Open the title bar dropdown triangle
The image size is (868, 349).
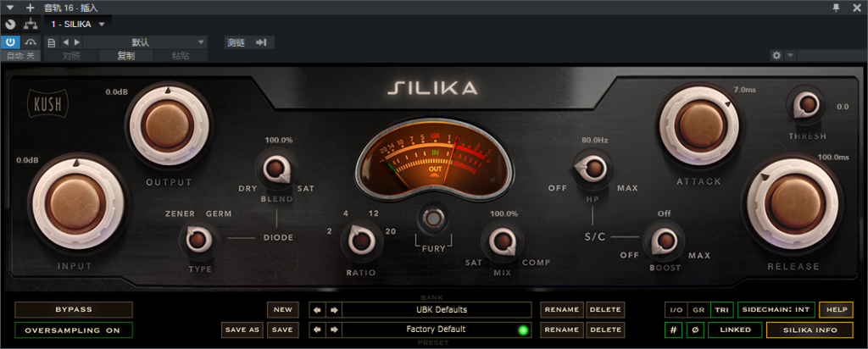(x=9, y=8)
